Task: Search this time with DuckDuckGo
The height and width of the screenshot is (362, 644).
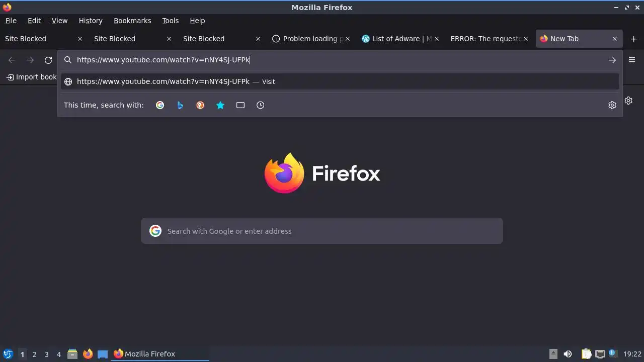Action: 200,105
